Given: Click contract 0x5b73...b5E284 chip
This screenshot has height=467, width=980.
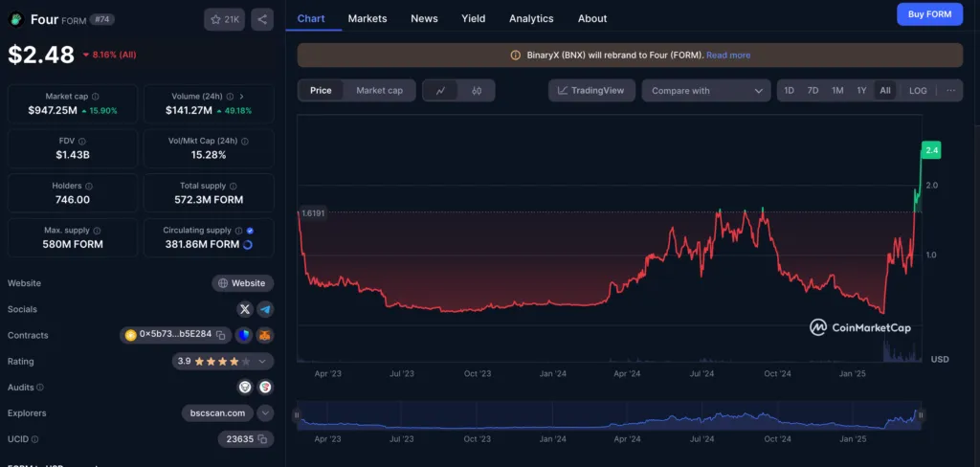Looking at the screenshot, I should pyautogui.click(x=176, y=335).
